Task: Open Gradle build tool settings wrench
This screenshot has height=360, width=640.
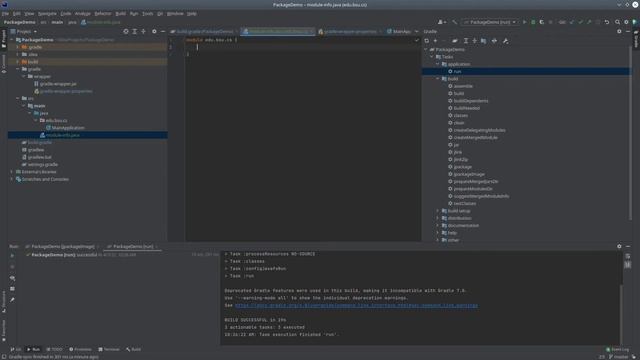Action: pyautogui.click(x=505, y=41)
